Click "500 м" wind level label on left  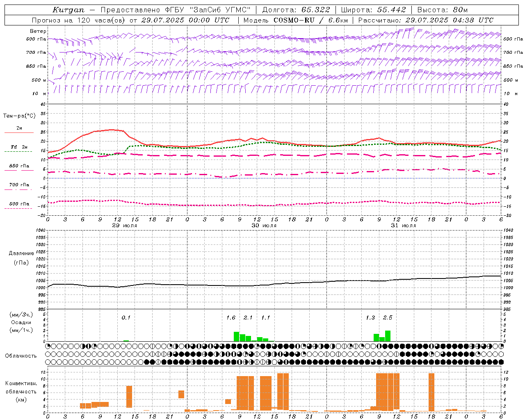tap(39, 80)
